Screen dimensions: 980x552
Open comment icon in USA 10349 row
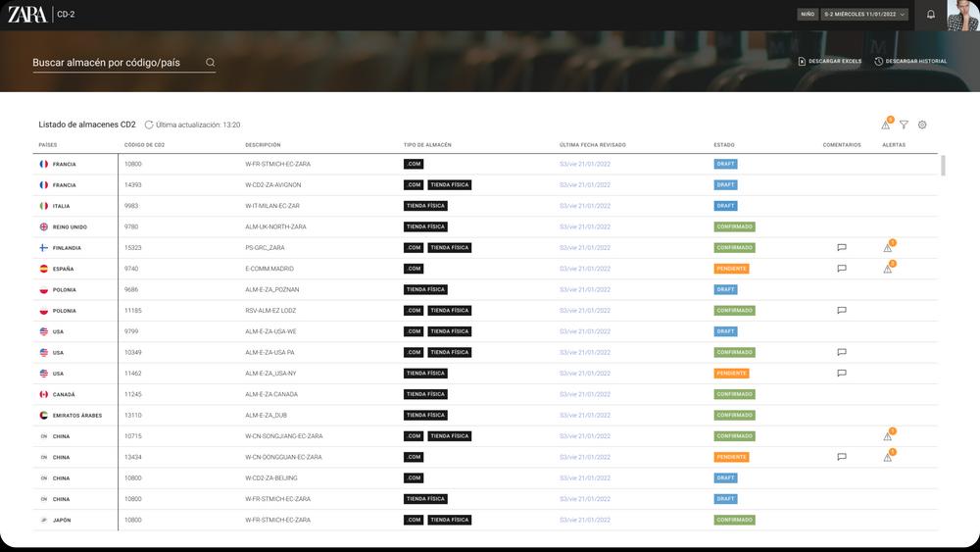tap(842, 352)
